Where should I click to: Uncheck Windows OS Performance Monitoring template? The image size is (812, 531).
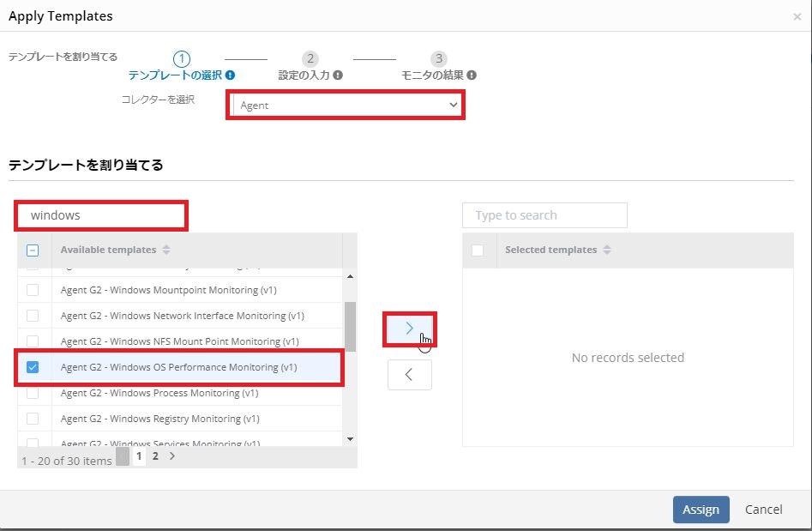32,367
